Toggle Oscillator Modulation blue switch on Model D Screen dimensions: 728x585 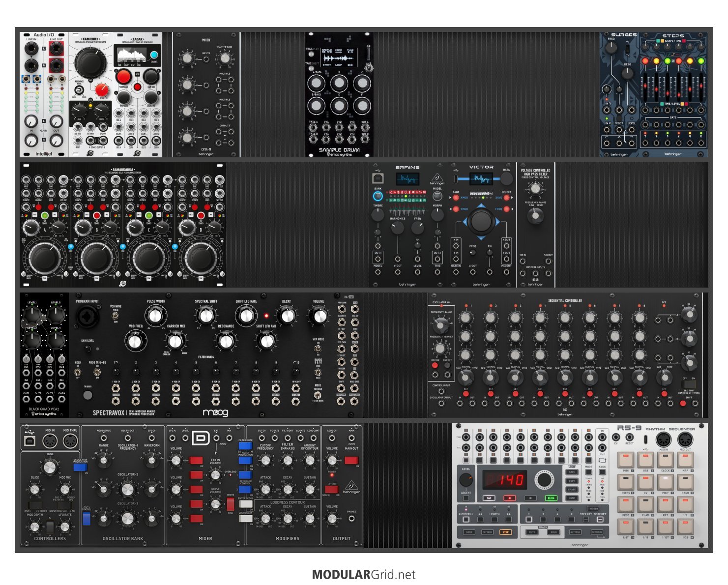tap(80, 467)
